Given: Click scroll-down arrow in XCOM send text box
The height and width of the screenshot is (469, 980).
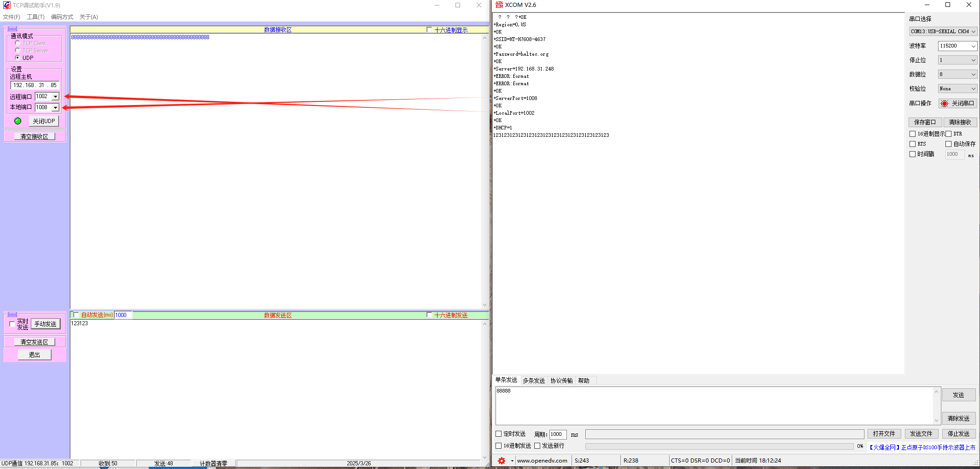Looking at the screenshot, I should pyautogui.click(x=936, y=420).
